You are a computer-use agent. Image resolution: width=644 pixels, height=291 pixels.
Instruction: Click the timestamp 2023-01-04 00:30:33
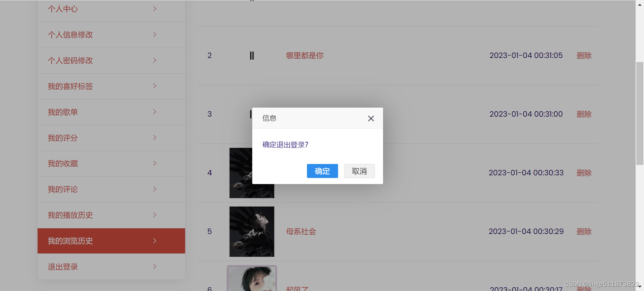pos(526,173)
